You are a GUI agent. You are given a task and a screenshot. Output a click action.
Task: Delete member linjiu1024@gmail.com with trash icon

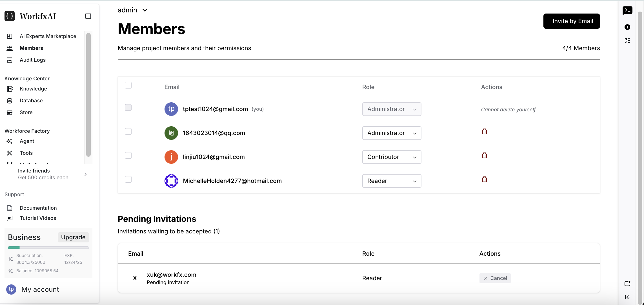pos(484,156)
